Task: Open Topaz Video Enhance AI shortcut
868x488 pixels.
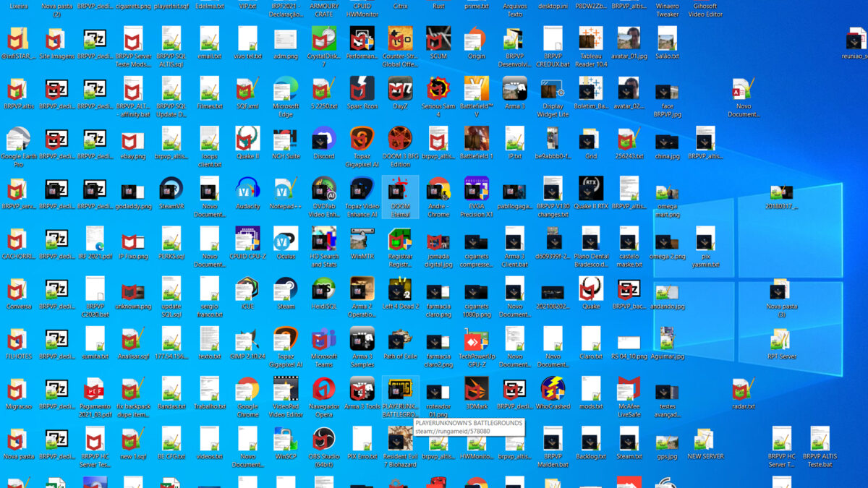Action: click(362, 189)
